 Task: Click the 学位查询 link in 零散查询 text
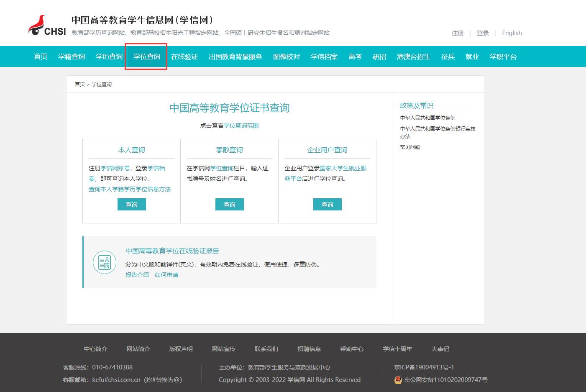pyautogui.click(x=222, y=168)
